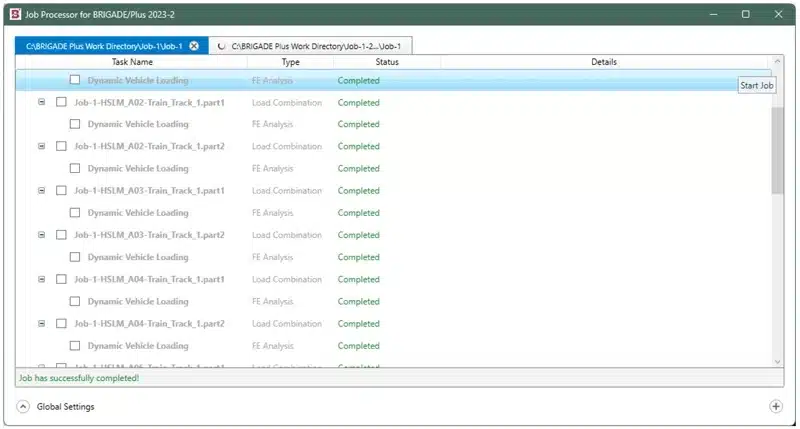
Task: Click the BRIGADE app icon in the title bar
Action: click(15, 14)
